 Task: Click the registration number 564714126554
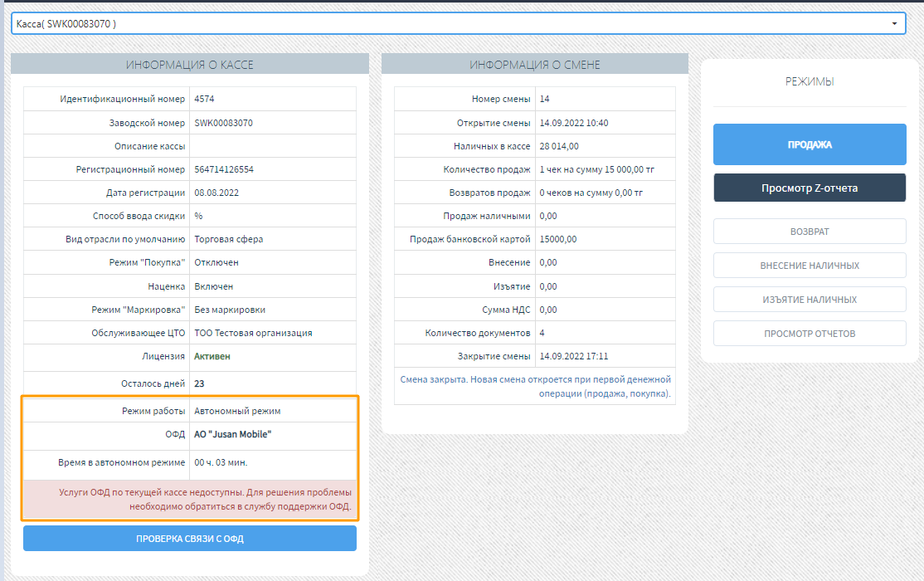coord(224,169)
